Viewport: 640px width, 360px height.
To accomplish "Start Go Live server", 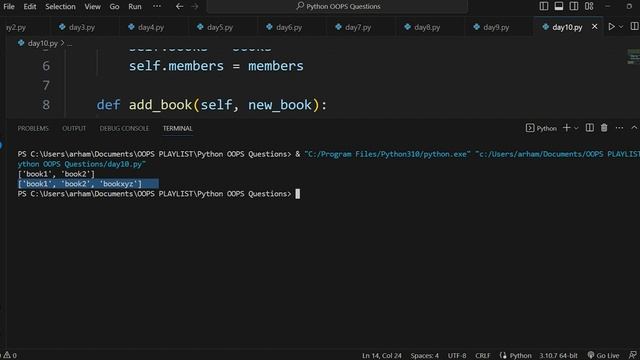I will 603,356.
